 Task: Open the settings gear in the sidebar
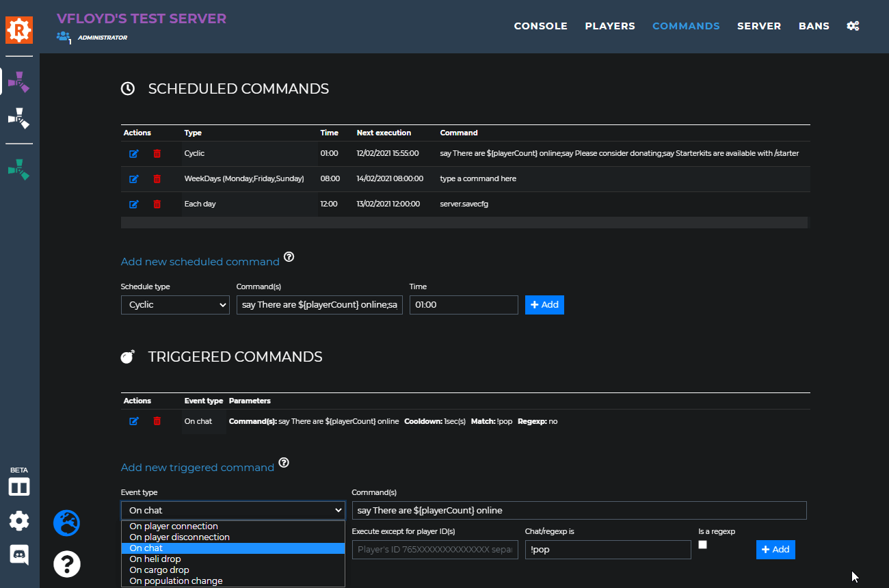[18, 520]
